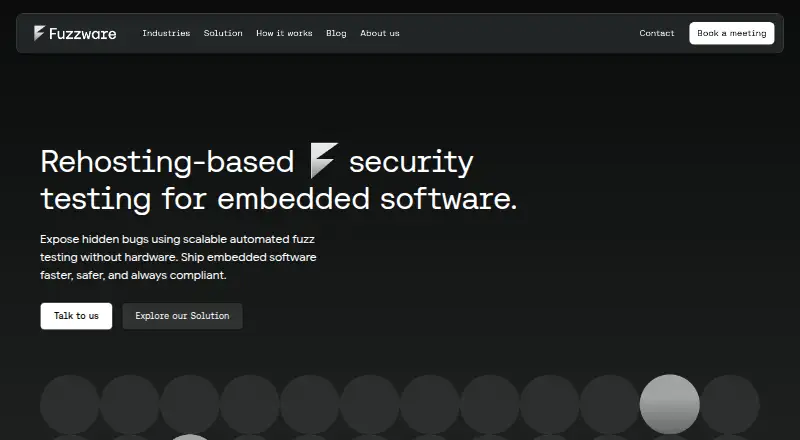This screenshot has height=440, width=800.
Task: Go to How it works
Action: [x=284, y=33]
